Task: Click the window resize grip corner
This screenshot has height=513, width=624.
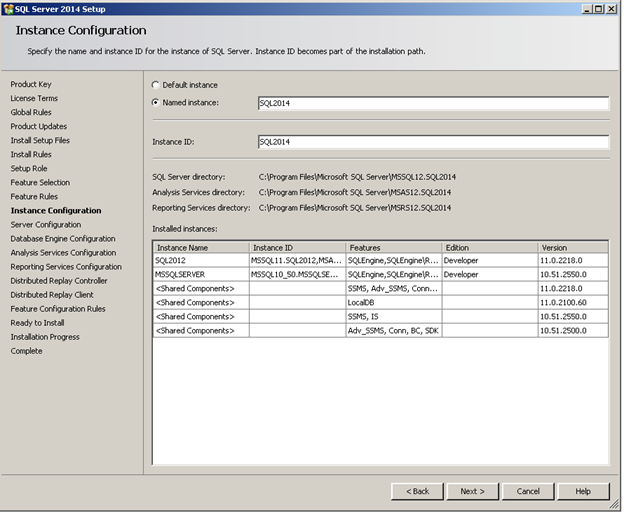Action: 615,505
